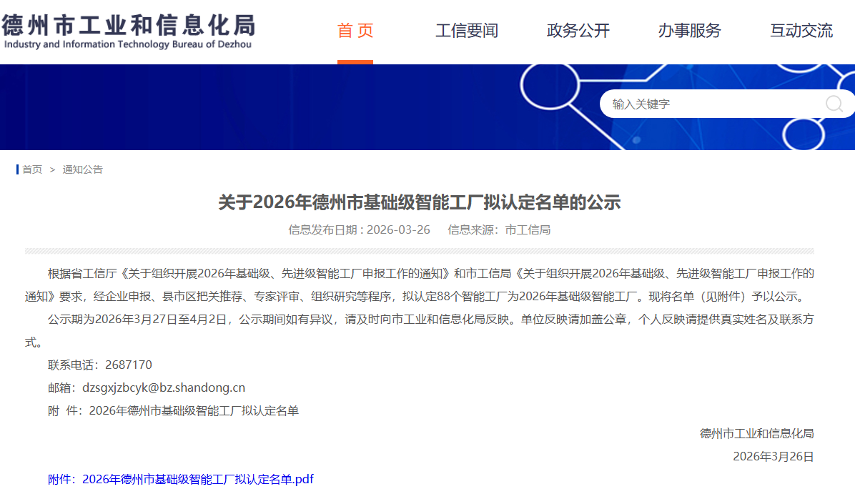Open the 互动交流 navigation item
The height and width of the screenshot is (504, 855).
pyautogui.click(x=801, y=31)
